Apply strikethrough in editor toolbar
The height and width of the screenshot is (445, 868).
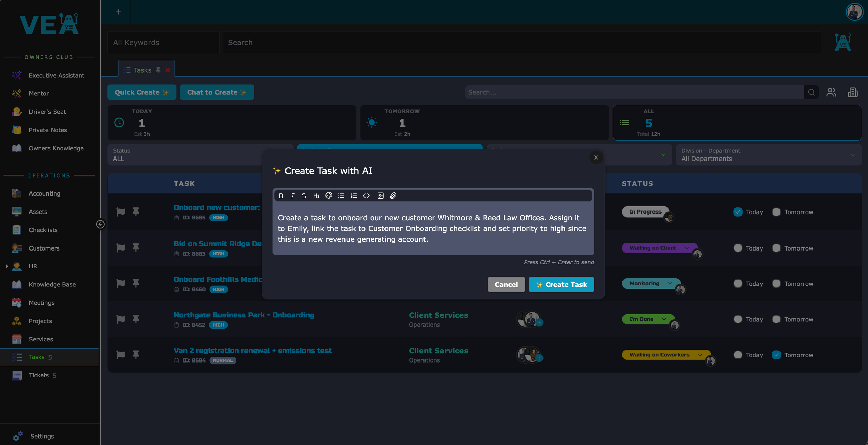pos(304,196)
